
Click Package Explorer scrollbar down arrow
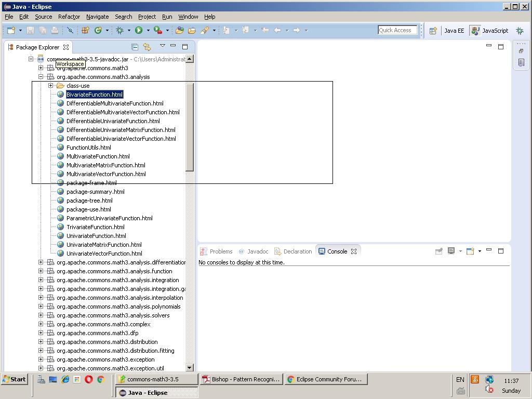[x=190, y=367]
